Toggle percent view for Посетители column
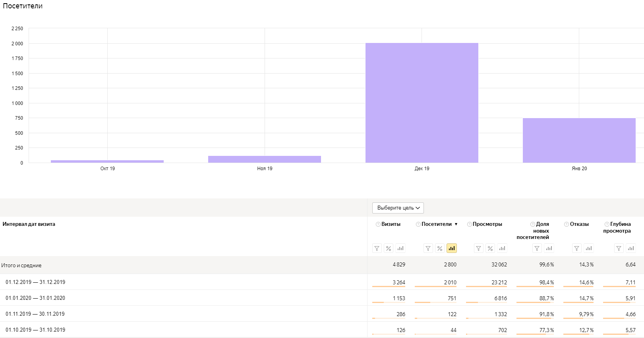This screenshot has height=338, width=644. click(x=439, y=249)
